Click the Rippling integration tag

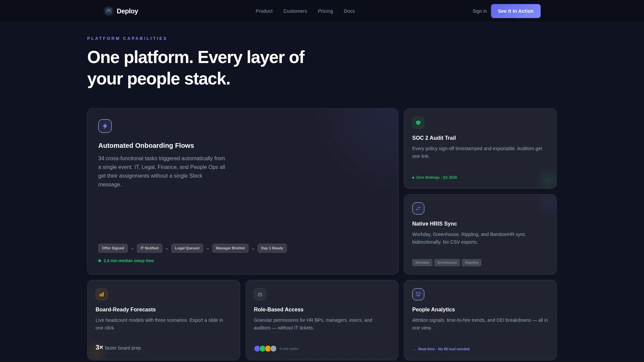coord(472,262)
